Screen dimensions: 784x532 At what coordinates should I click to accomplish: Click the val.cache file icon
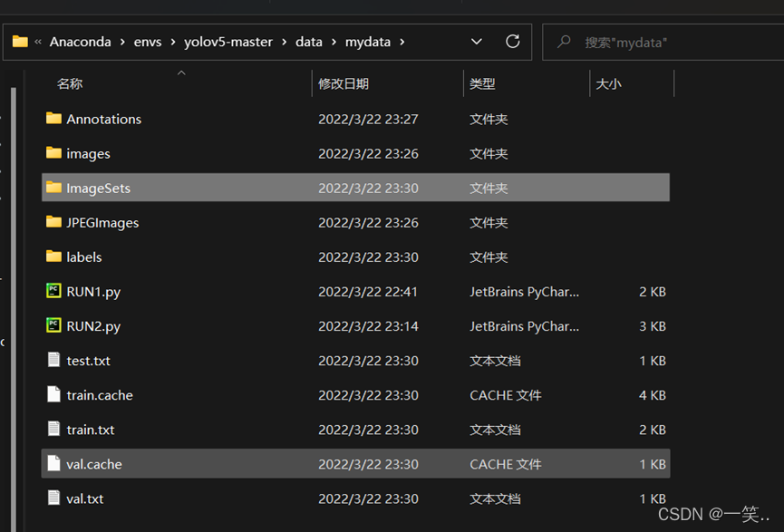[53, 463]
